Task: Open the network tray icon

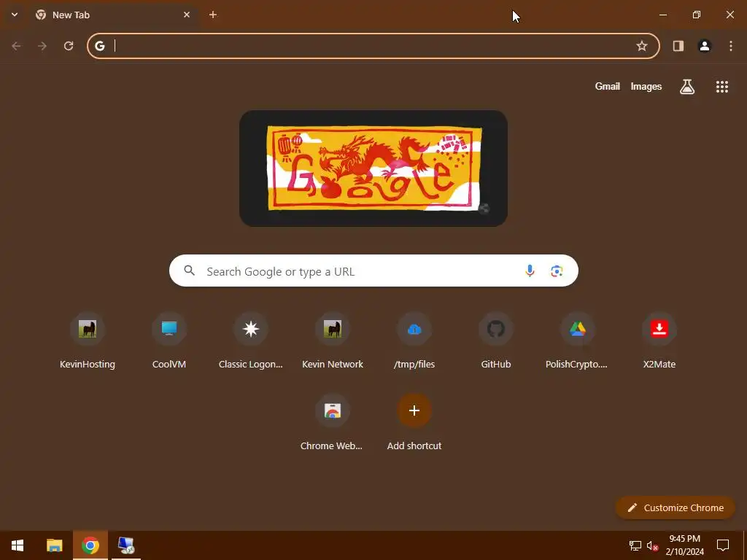Action: click(635, 545)
